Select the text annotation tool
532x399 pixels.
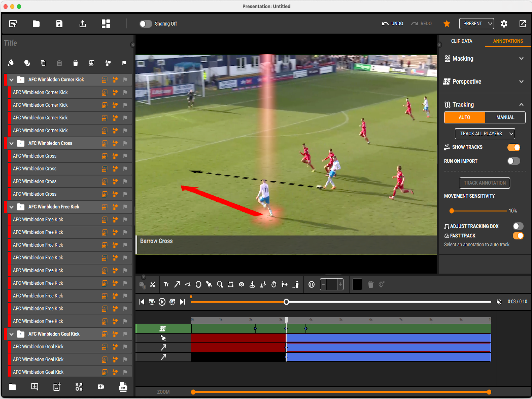click(x=166, y=285)
